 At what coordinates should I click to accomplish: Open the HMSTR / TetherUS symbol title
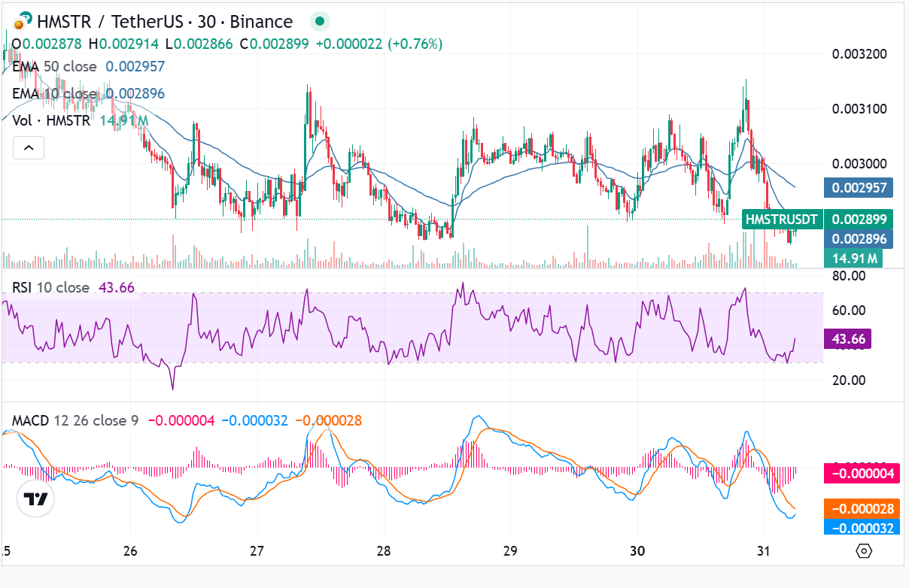(x=164, y=21)
